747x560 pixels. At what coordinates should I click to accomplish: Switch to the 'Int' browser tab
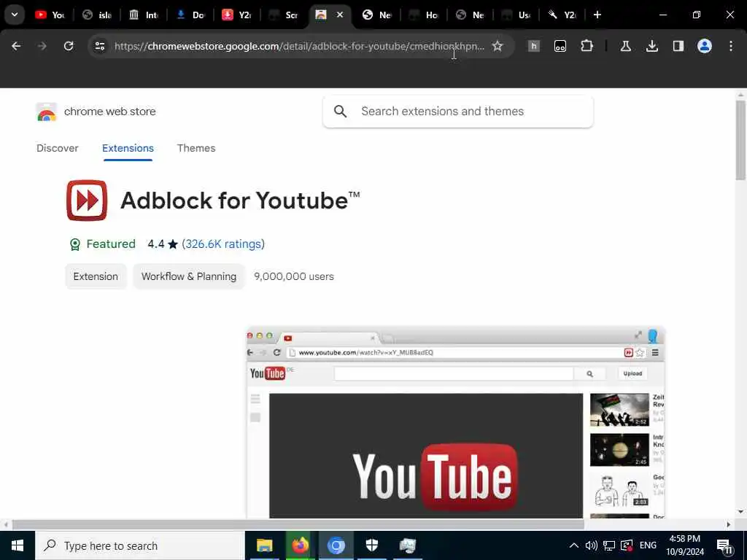[144, 15]
